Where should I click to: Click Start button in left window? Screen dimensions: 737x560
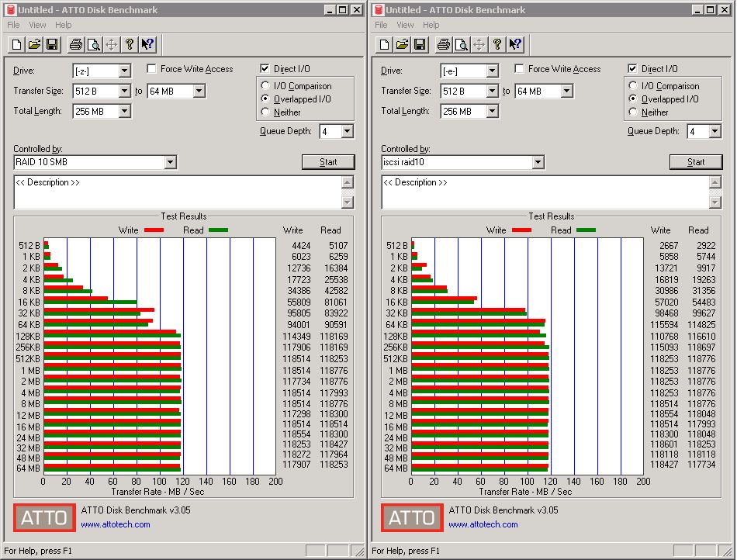point(328,162)
